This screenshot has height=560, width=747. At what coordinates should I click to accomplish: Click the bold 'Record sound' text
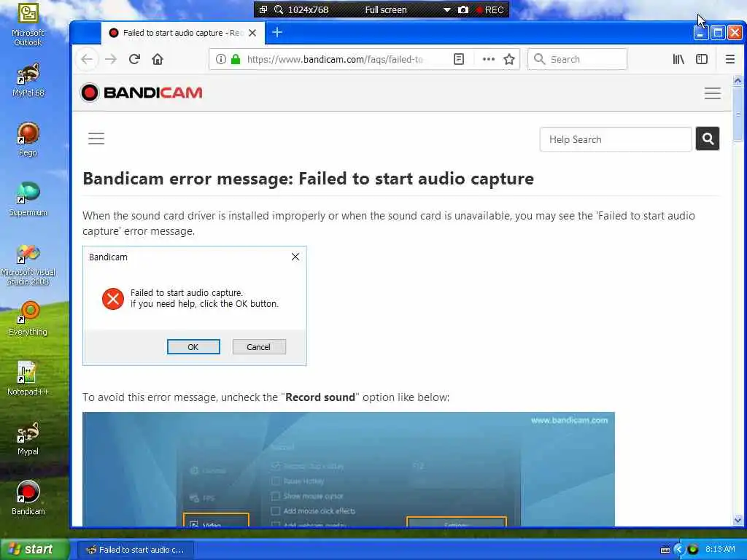point(320,397)
